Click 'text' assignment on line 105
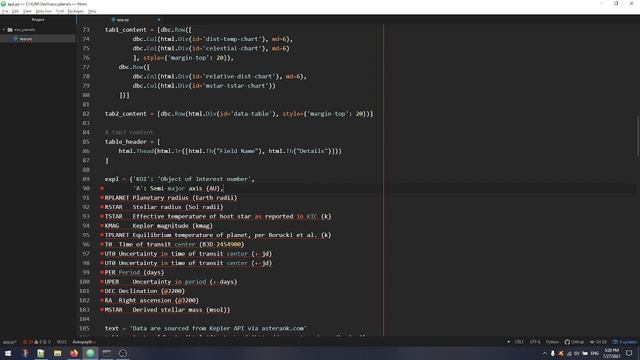640x360 pixels. [111, 328]
